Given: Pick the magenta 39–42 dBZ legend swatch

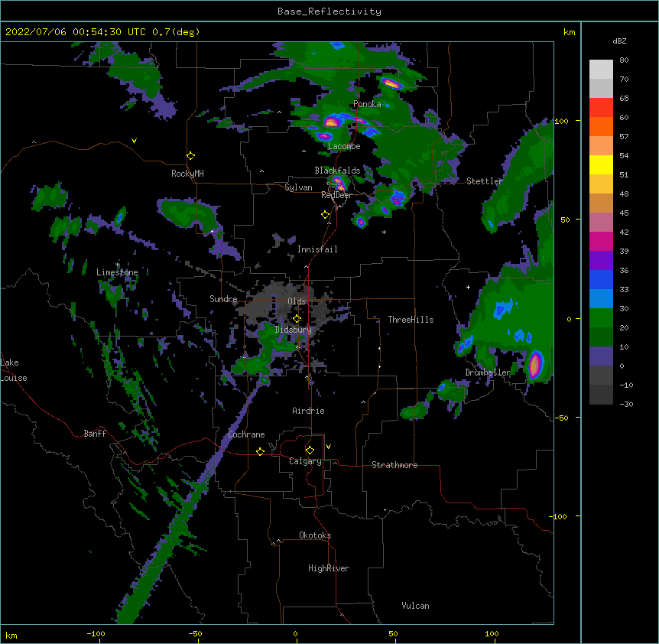Looking at the screenshot, I should (601, 241).
